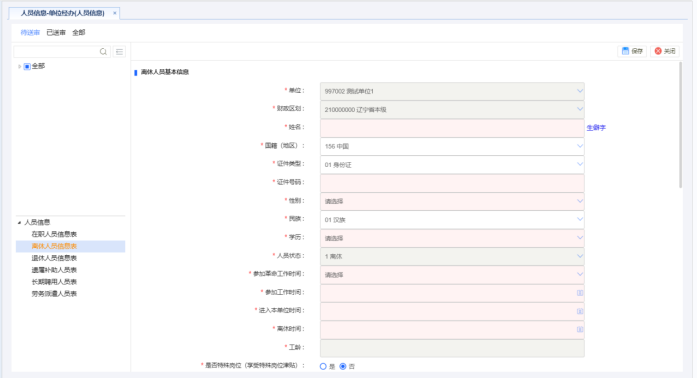Click the form's vertical scrollbar
Screen dimensions: 697x379
tap(680, 125)
